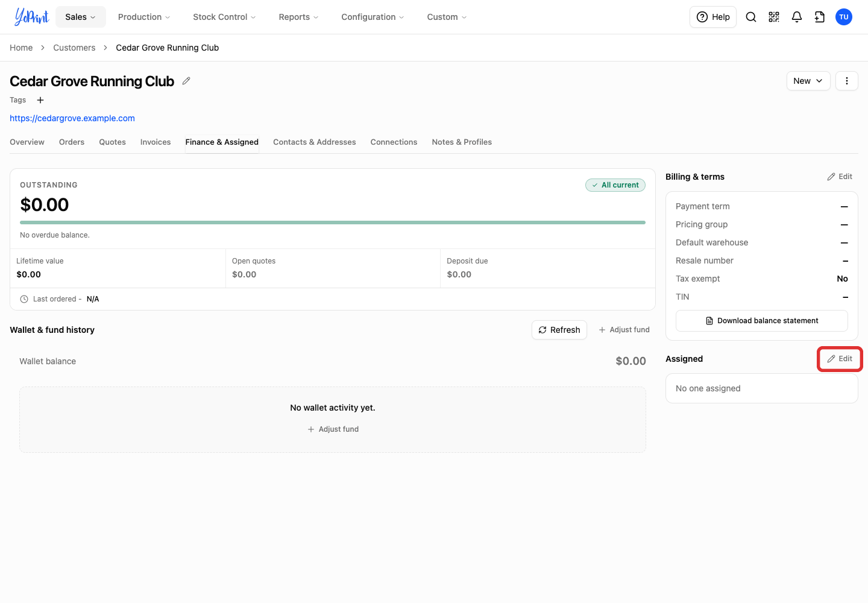The height and width of the screenshot is (603, 868).
Task: Click the No one assigned text
Action: point(708,388)
